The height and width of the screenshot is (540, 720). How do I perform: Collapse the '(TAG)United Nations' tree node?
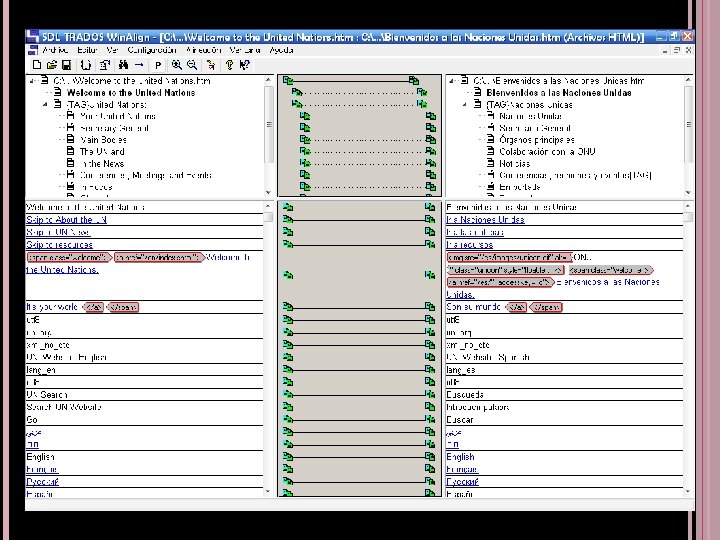pos(45,105)
